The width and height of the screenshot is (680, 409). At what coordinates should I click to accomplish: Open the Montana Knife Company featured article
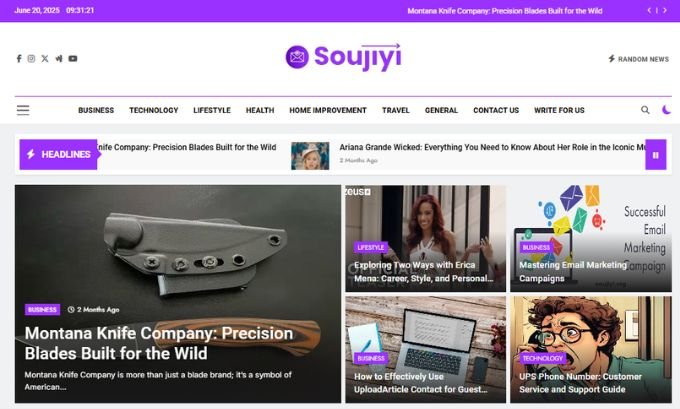click(159, 343)
